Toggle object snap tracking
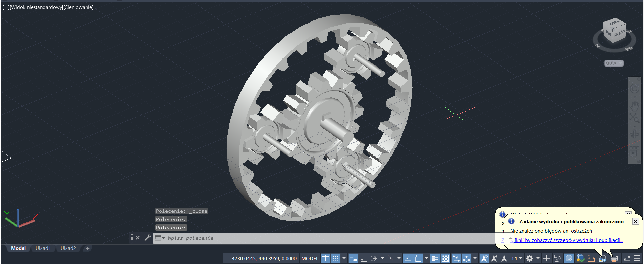The image size is (644, 265). click(408, 258)
